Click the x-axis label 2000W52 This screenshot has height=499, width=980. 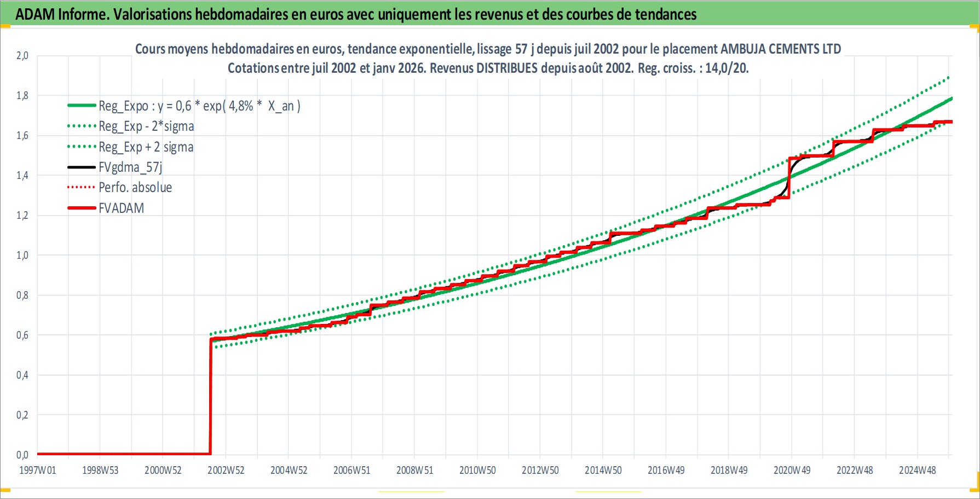coord(163,470)
